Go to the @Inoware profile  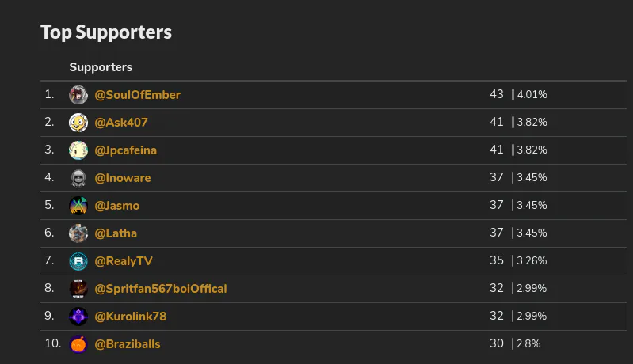click(123, 178)
